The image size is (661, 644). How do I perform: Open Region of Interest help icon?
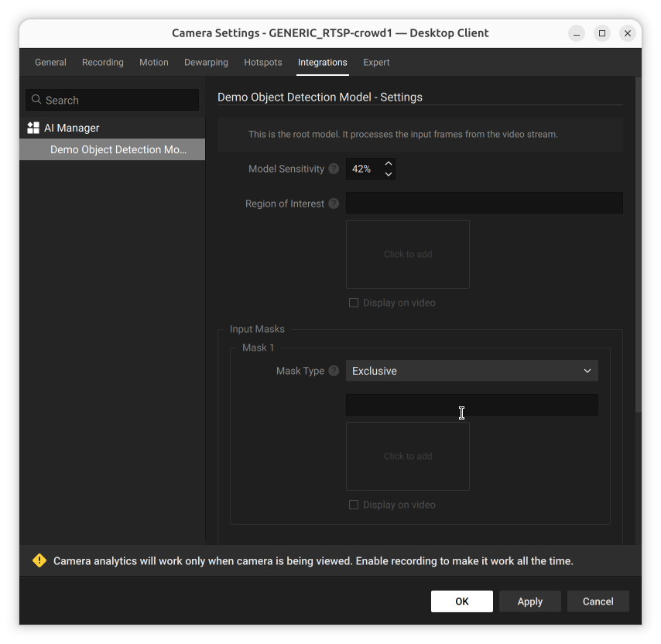pyautogui.click(x=334, y=204)
